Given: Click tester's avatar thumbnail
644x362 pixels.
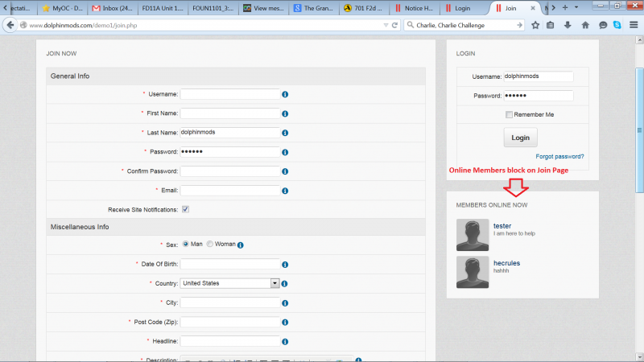Looking at the screenshot, I should click(473, 235).
